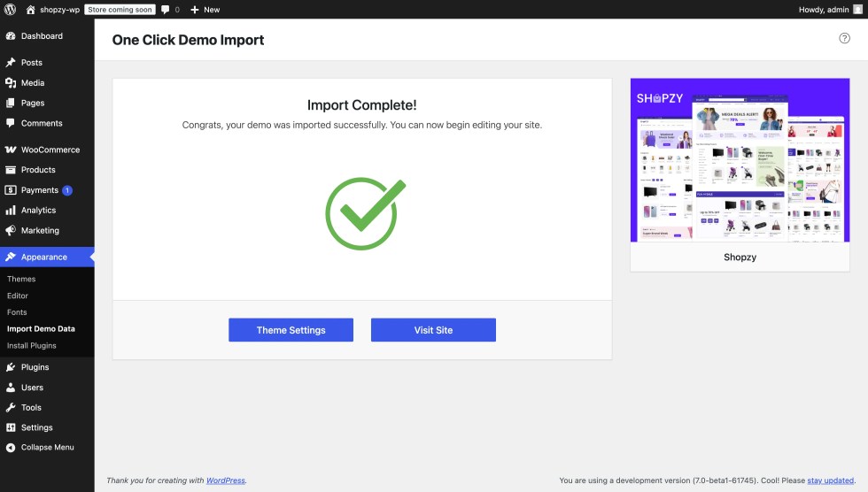Image resolution: width=868 pixels, height=492 pixels.
Task: Open the WooCommerce menu
Action: pyautogui.click(x=47, y=150)
